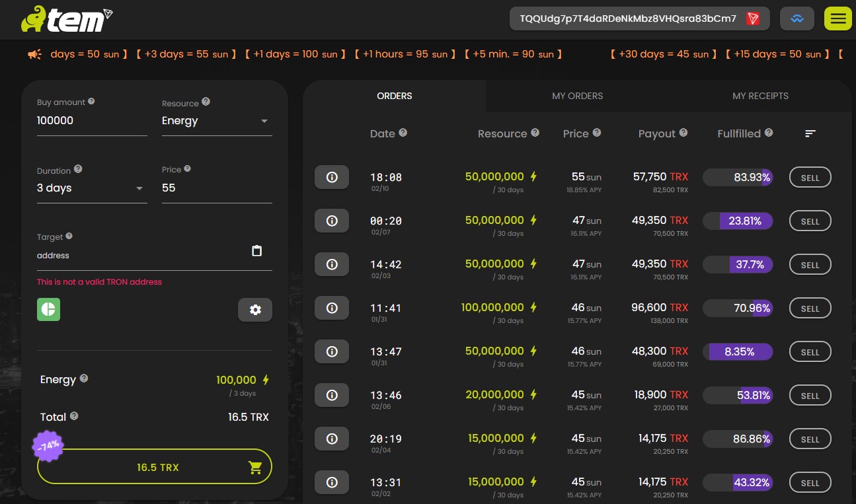
Task: Click the 'This is not a valid TRON address' message
Action: [x=99, y=281]
